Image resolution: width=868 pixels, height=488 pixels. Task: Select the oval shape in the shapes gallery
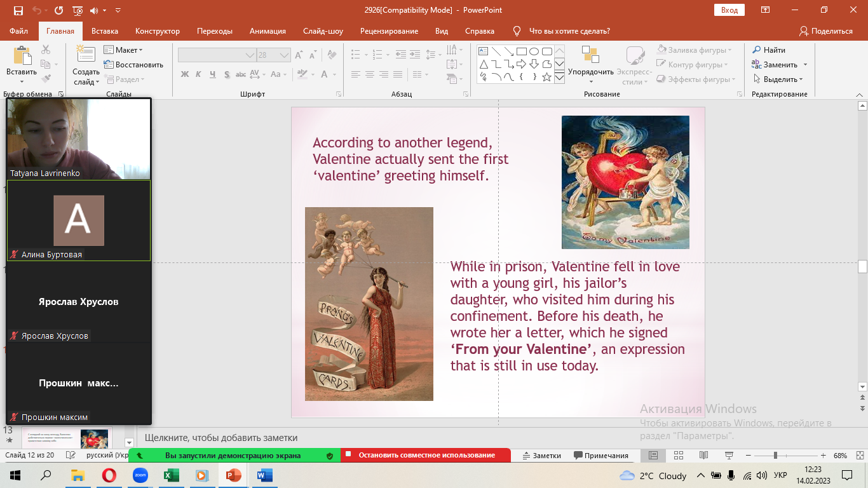point(534,51)
